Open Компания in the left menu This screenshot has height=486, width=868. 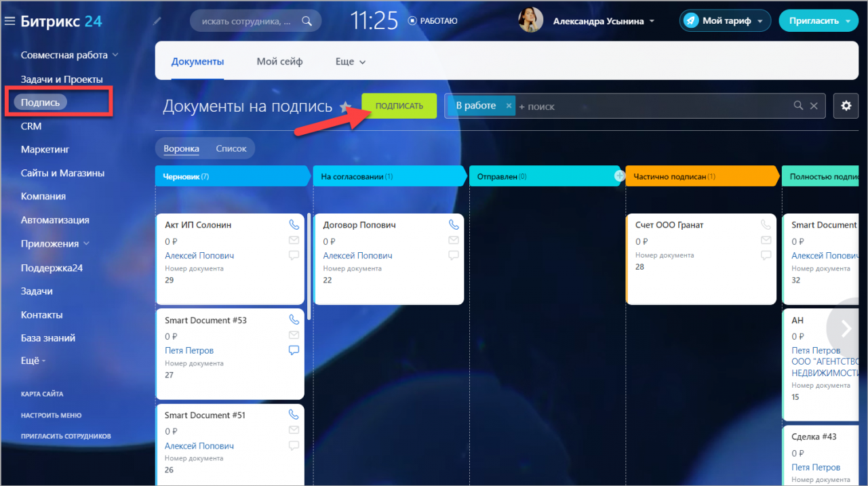point(43,197)
